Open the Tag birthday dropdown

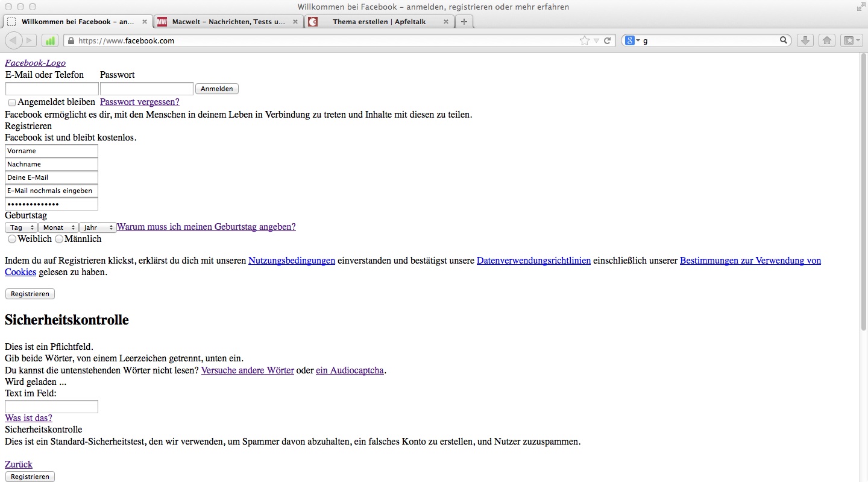[x=21, y=227]
